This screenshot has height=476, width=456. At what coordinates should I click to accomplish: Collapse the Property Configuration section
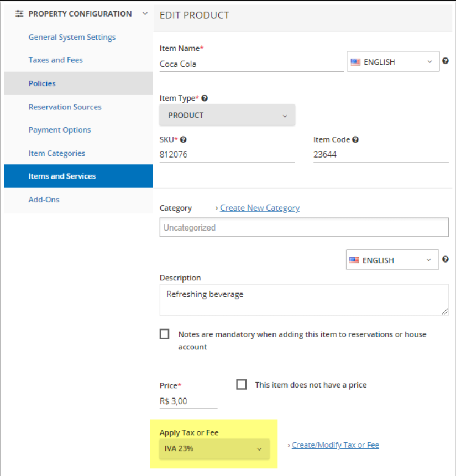coord(145,14)
